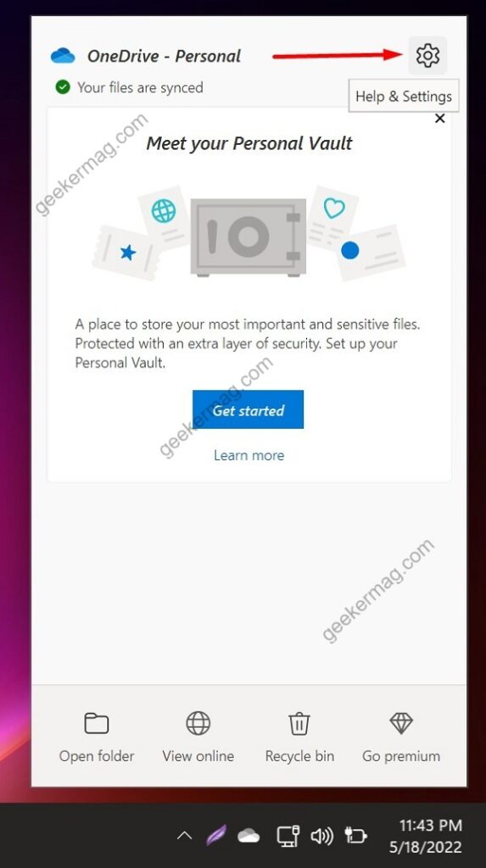Click the Personal Vault safe illustration
This screenshot has height=868, width=486.
[x=249, y=237]
